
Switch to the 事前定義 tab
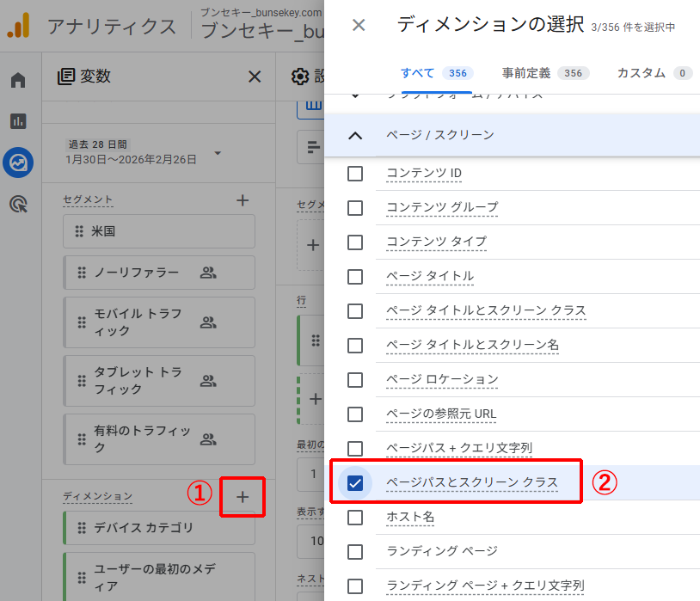(x=527, y=73)
